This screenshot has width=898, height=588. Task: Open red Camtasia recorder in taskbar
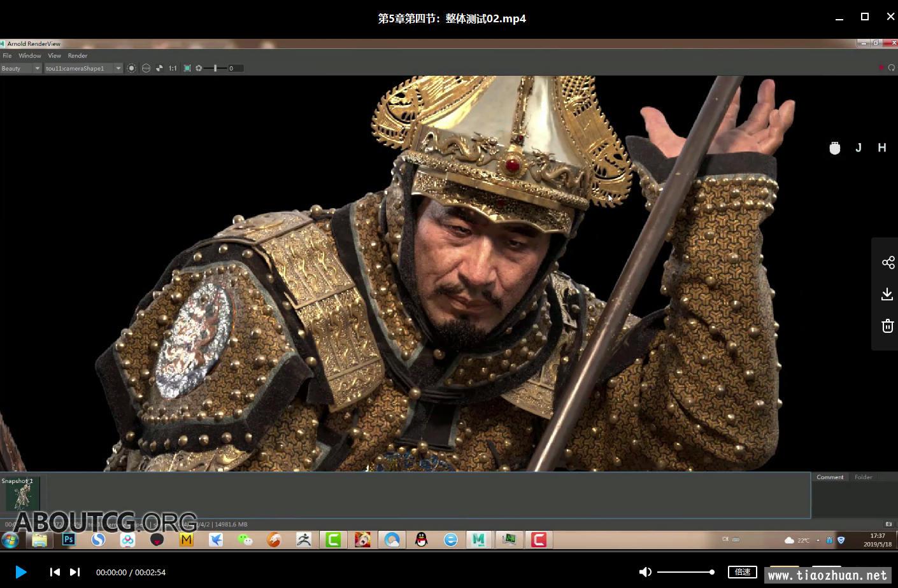click(539, 540)
